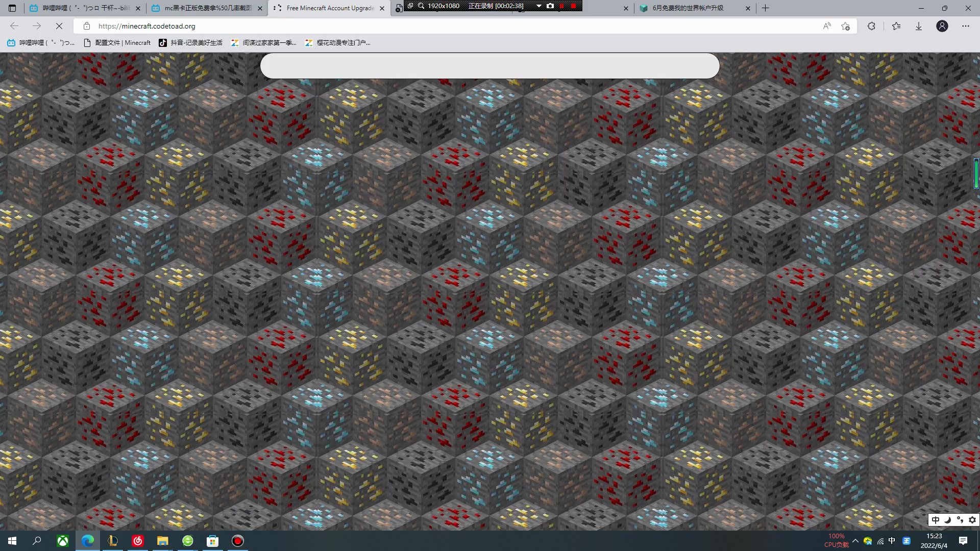Switch to the 6月免费我的世界帐户升级 tab
The image size is (980, 551).
(x=695, y=8)
